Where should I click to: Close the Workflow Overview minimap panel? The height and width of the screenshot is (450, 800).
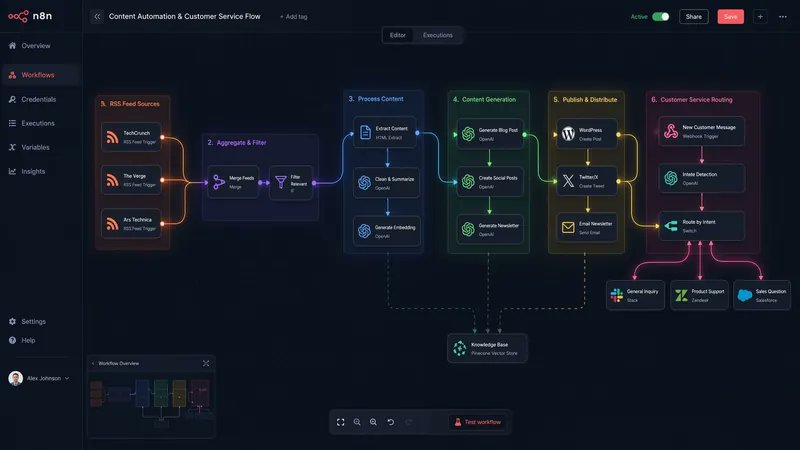206,363
